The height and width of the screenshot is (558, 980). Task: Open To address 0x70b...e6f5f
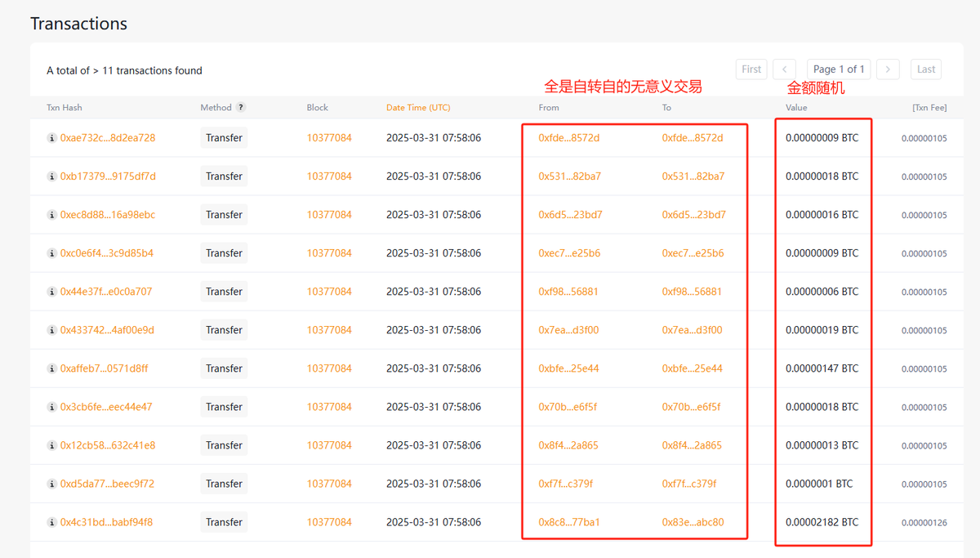(x=691, y=407)
